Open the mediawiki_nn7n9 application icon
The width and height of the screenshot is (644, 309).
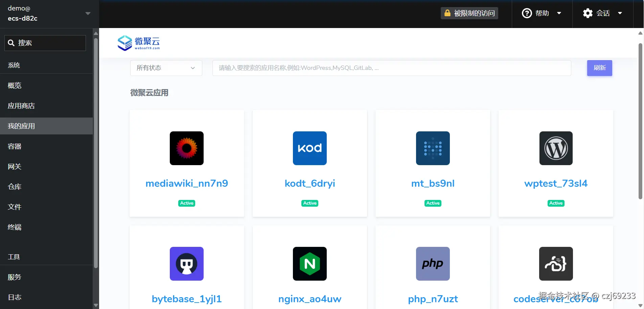pyautogui.click(x=186, y=148)
